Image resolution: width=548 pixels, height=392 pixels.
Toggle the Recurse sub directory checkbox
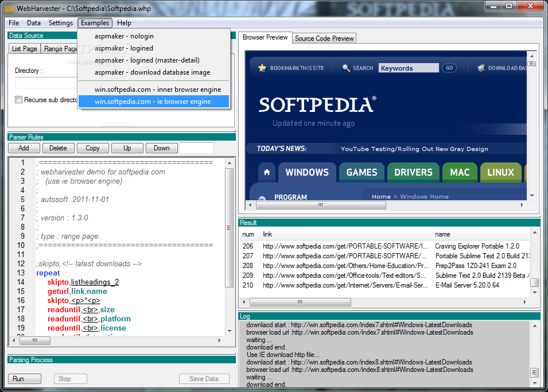click(x=18, y=100)
